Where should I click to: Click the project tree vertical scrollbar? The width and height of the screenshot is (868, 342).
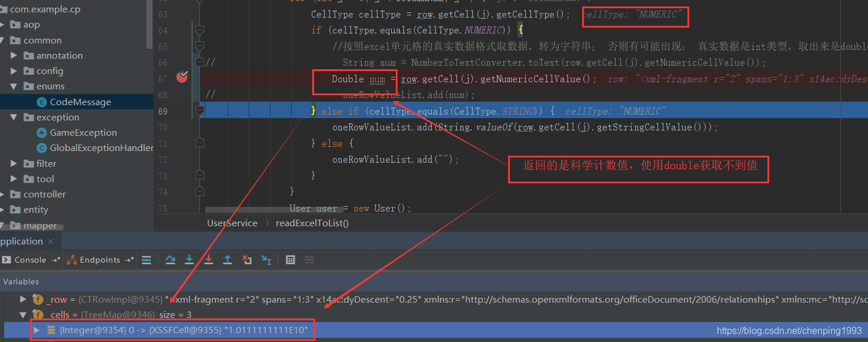coord(149,24)
